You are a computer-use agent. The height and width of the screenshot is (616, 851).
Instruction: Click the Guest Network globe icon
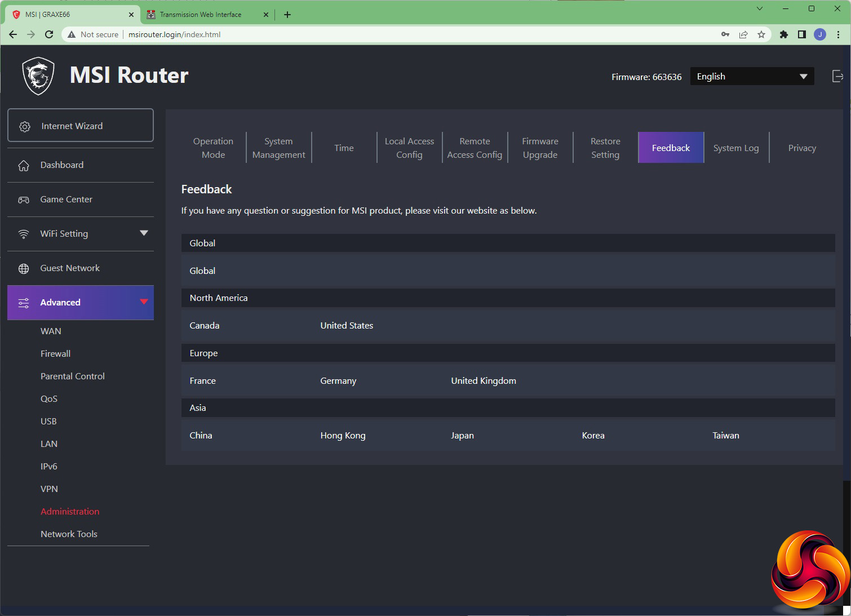24,269
